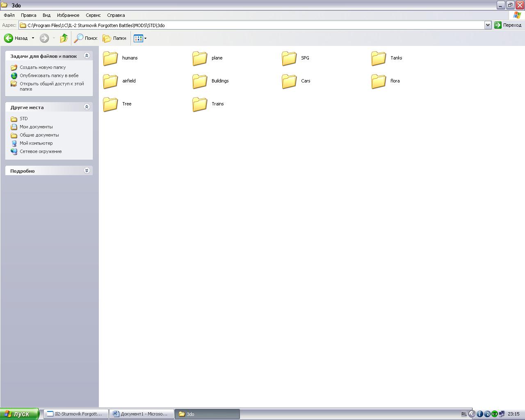The width and height of the screenshot is (525, 420).
Task: Open the Справка menu
Action: click(116, 15)
